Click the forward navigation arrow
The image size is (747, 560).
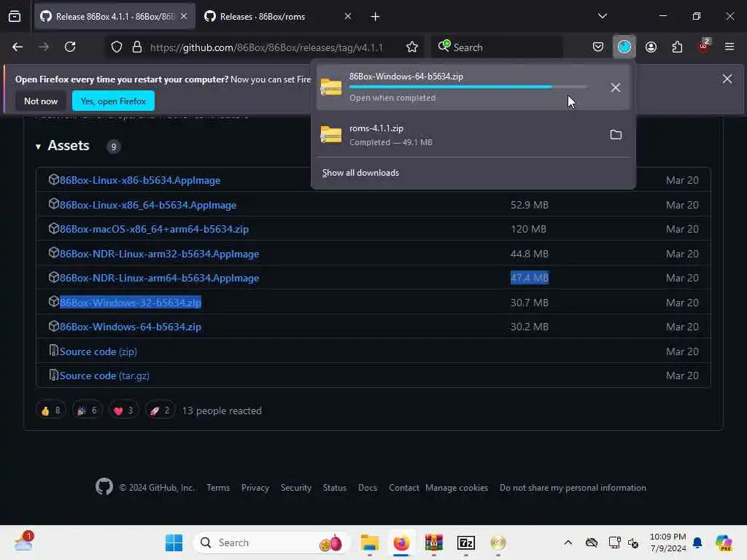[x=43, y=47]
